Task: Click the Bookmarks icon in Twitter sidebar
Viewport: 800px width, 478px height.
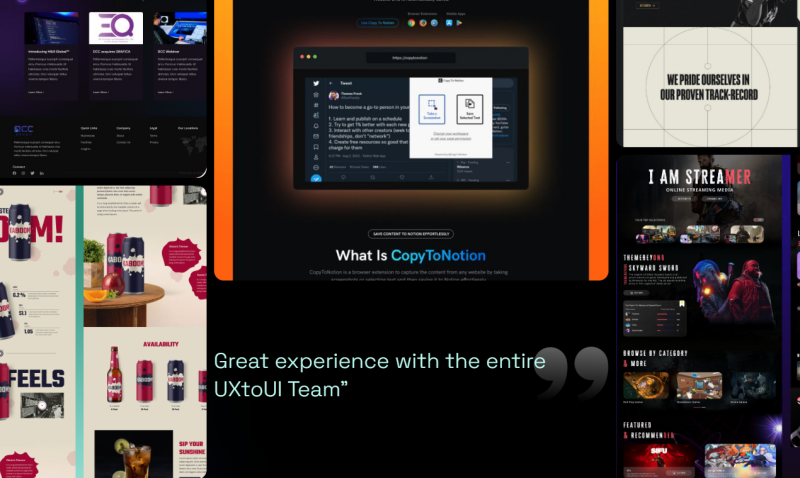Action: [316, 147]
